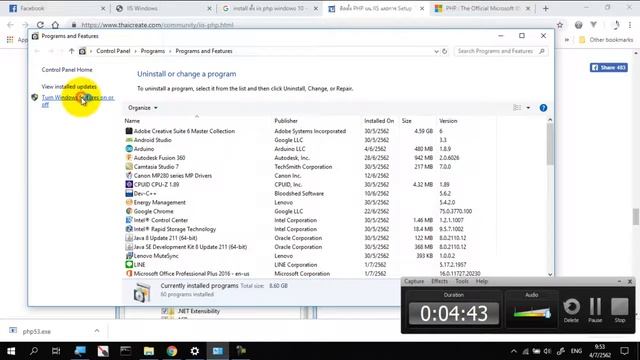Open File Explorer from the taskbar
This screenshot has width=640, height=360.
(149, 351)
